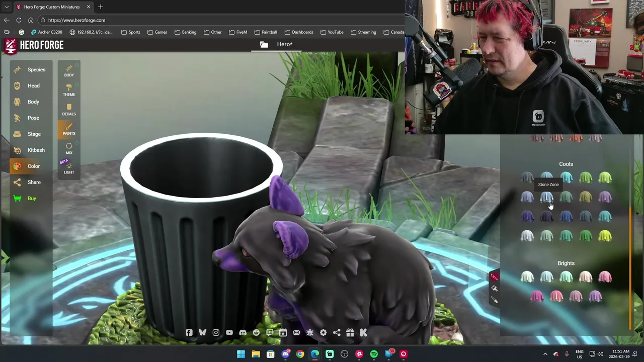This screenshot has height=362, width=644.
Task: Go back in browser
Action: tap(7, 20)
